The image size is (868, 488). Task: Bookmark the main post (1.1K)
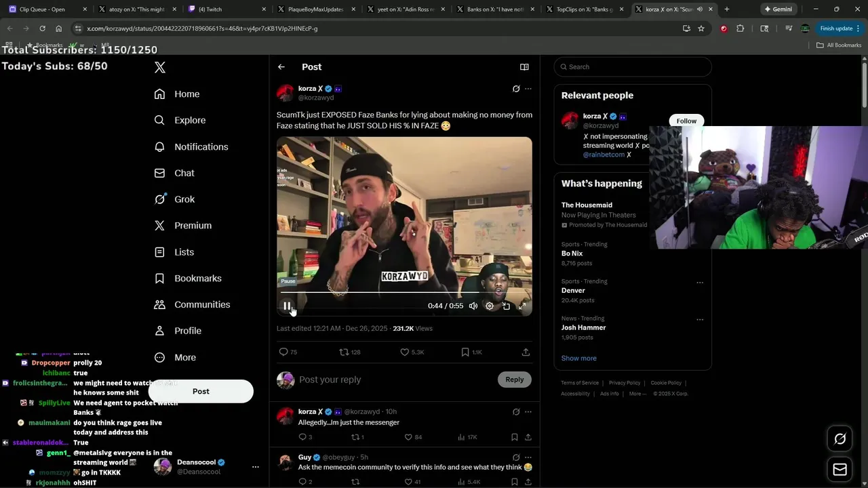471,352
